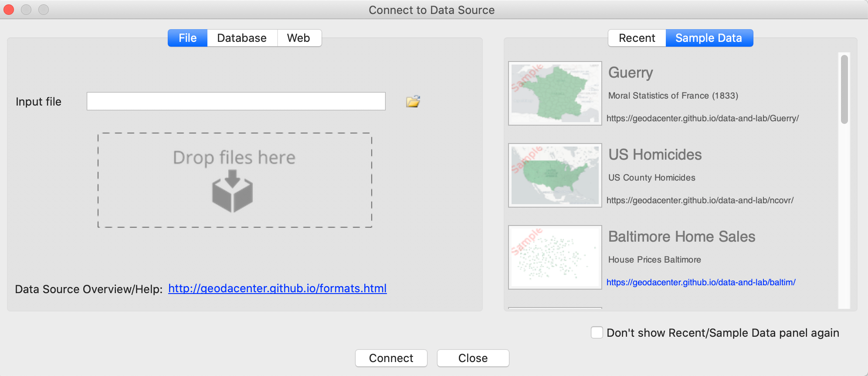868x376 pixels.
Task: Select the Sample Data tab
Action: (709, 38)
